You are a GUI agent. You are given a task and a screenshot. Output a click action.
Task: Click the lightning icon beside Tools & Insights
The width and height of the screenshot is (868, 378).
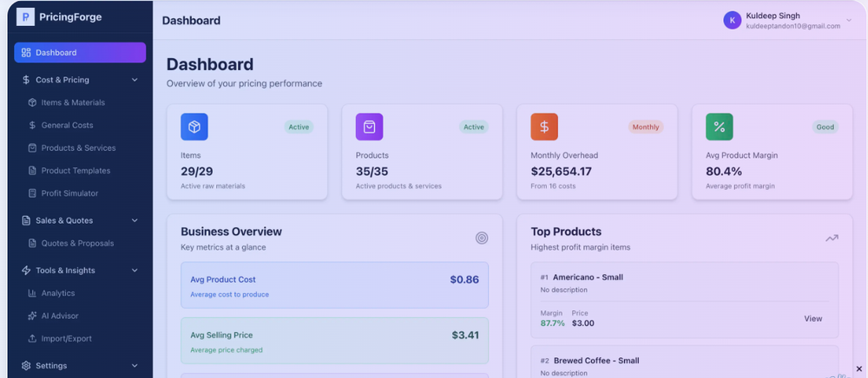[26, 270]
